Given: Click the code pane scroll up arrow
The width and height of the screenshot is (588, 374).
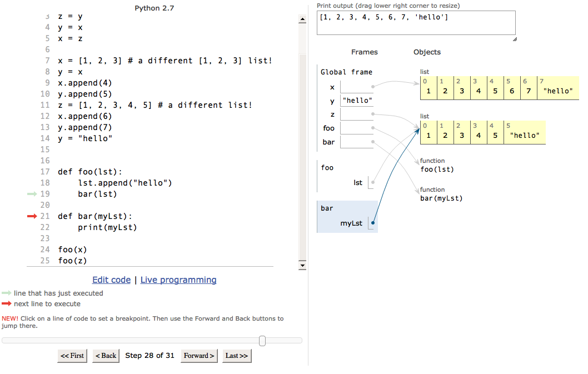Looking at the screenshot, I should click(302, 19).
